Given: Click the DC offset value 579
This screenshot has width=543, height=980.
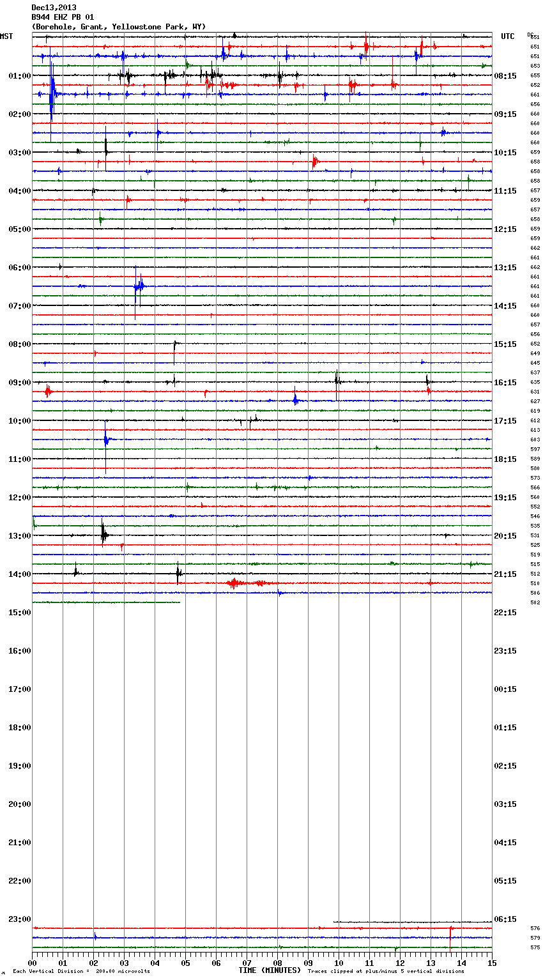Looking at the screenshot, I should pyautogui.click(x=535, y=938).
